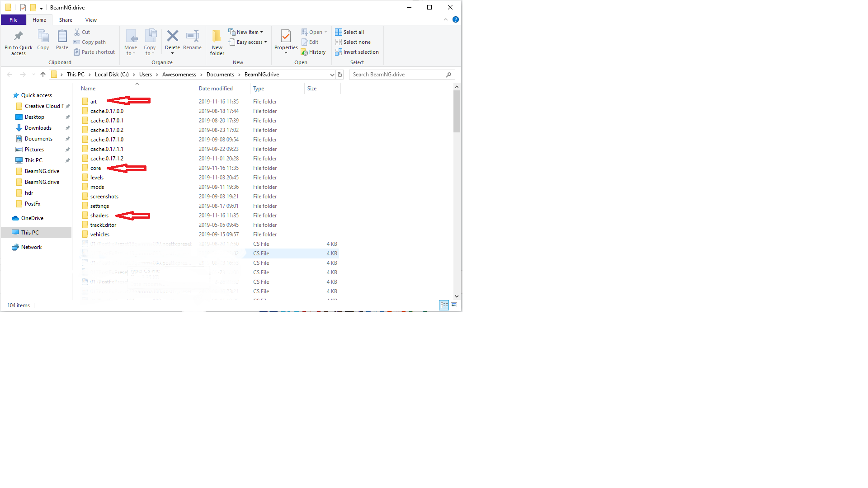Click Select all
This screenshot has height=488, width=868.
[349, 32]
